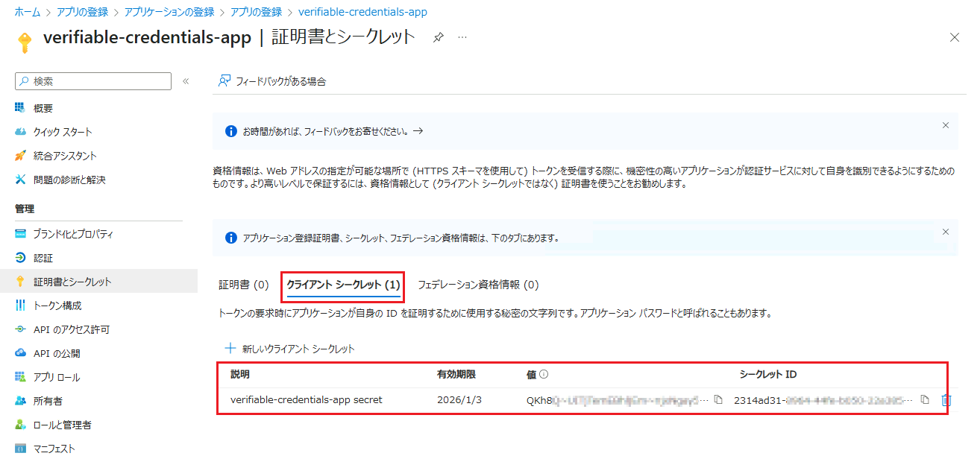The height and width of the screenshot is (459, 980).
Task: Close the certificates and secrets blade
Action: point(954,38)
